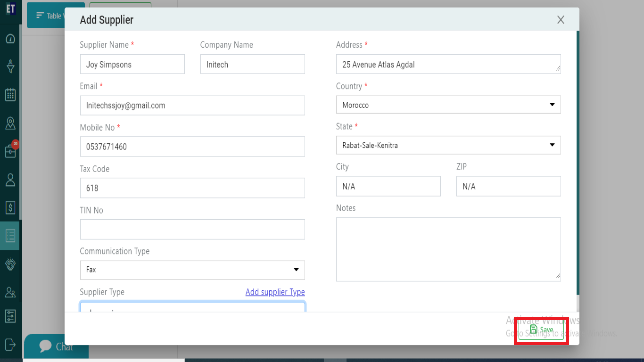Screen dimensions: 644x362
Task: Open the map location pin icon
Action: [10, 123]
